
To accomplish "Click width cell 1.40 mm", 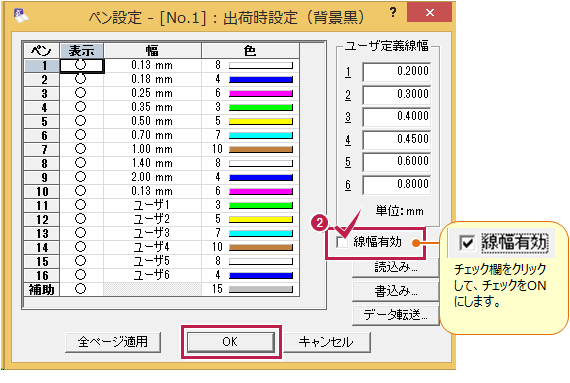I will pyautogui.click(x=152, y=163).
